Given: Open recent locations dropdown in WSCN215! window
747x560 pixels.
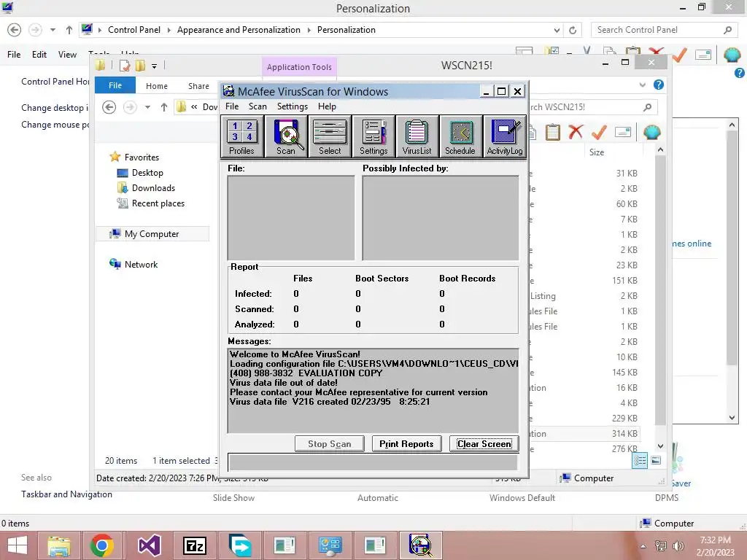Looking at the screenshot, I should click(x=147, y=107).
